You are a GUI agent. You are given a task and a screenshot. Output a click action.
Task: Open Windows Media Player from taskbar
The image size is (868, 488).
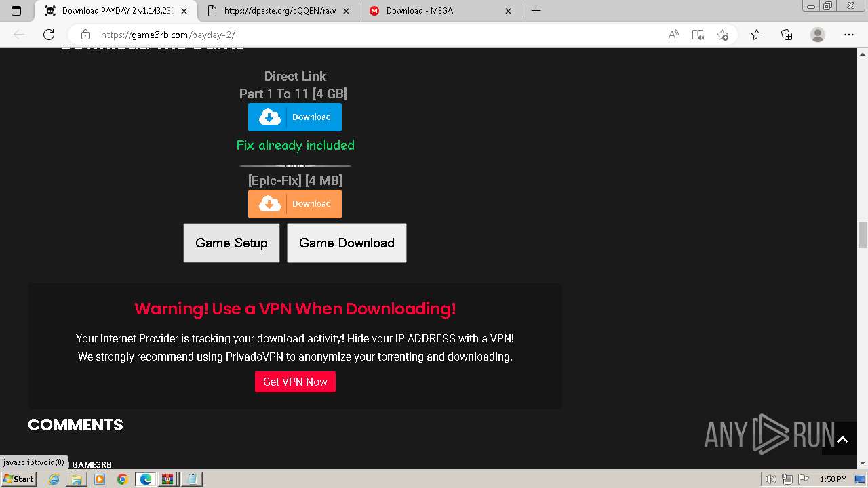[x=100, y=479]
